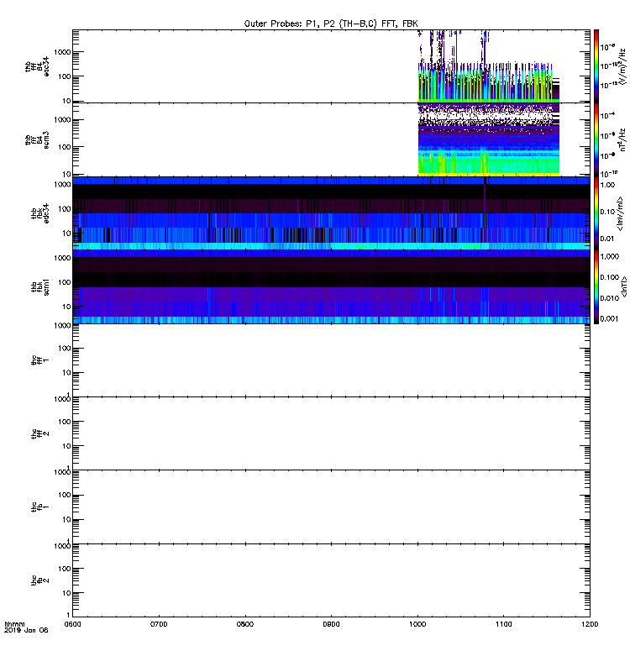630x672 pixels.
Task: Click the 0.10 value on the <|mV/m|> color bar
Action: click(607, 212)
